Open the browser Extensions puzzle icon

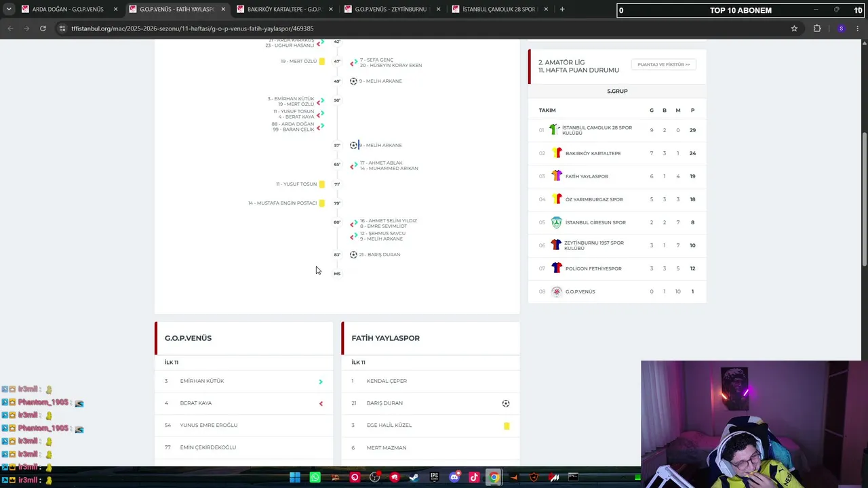[x=817, y=28]
